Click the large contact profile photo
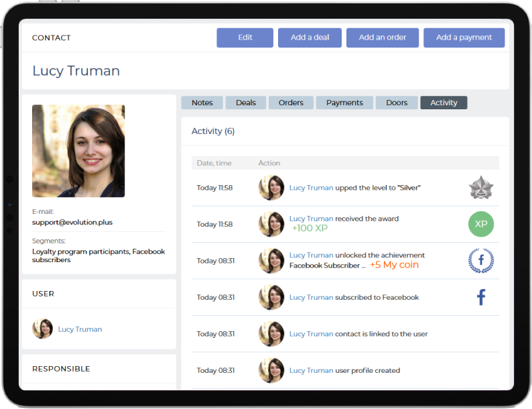Viewport: 532px width, 409px height. 78,151
